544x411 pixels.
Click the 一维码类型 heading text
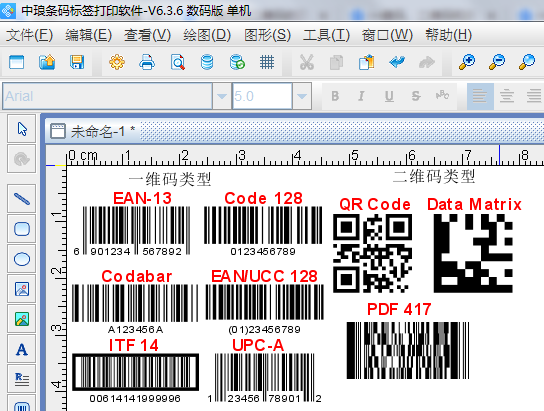(x=170, y=179)
